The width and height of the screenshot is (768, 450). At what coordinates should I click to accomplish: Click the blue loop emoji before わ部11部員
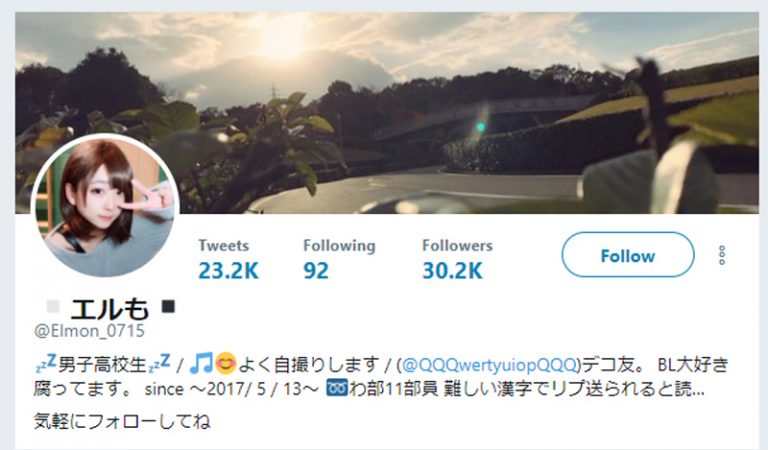coord(336,388)
